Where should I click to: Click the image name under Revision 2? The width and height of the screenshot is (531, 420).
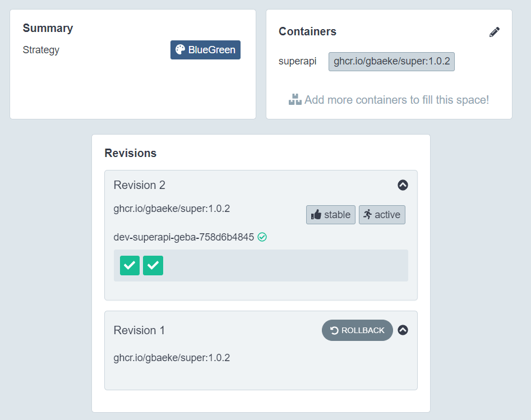[x=172, y=209]
